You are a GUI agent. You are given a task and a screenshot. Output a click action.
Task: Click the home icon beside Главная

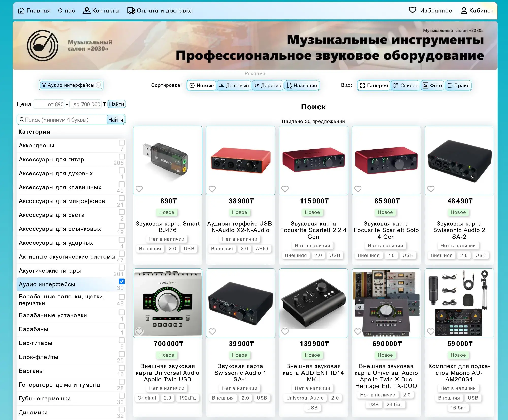point(21,11)
